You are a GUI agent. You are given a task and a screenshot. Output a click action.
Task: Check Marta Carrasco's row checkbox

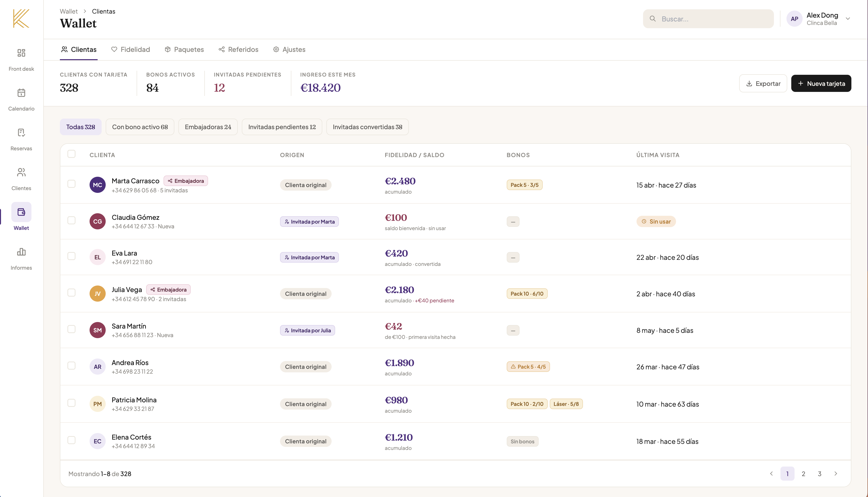(71, 184)
